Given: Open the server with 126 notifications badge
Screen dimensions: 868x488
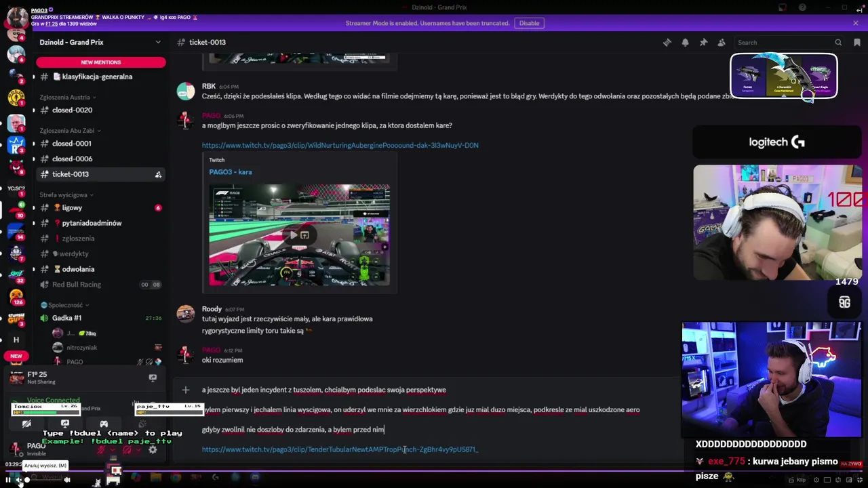Looking at the screenshot, I should pos(16,296).
